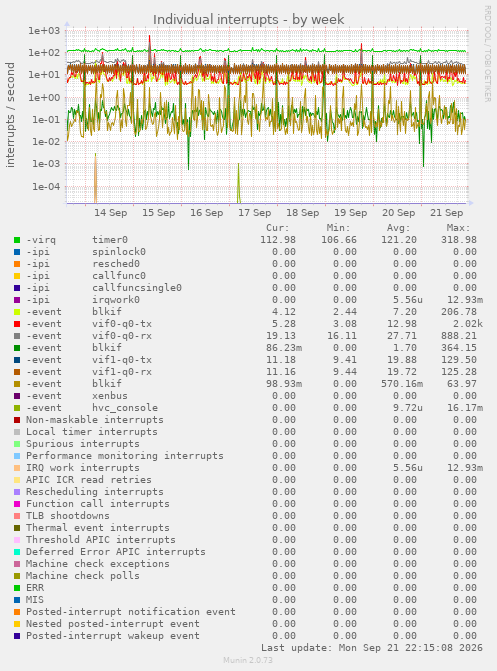Viewport: 497px width, 671px height.
Task: Click the Last update timestamp text
Action: click(x=372, y=648)
